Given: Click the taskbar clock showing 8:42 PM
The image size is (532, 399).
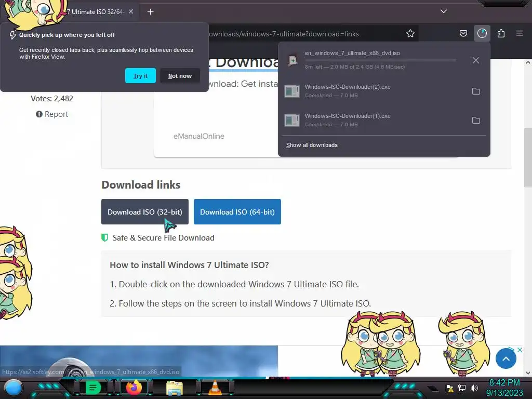Looking at the screenshot, I should (x=504, y=388).
